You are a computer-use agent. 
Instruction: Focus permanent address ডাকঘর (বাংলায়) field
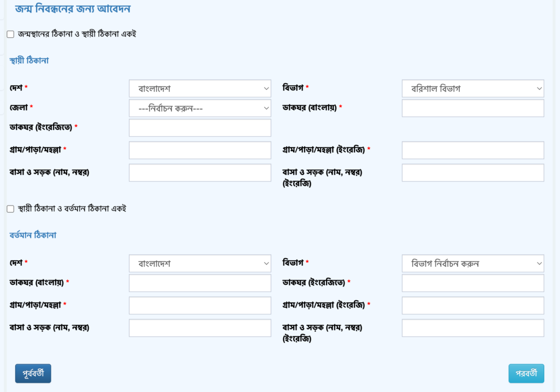(472, 108)
